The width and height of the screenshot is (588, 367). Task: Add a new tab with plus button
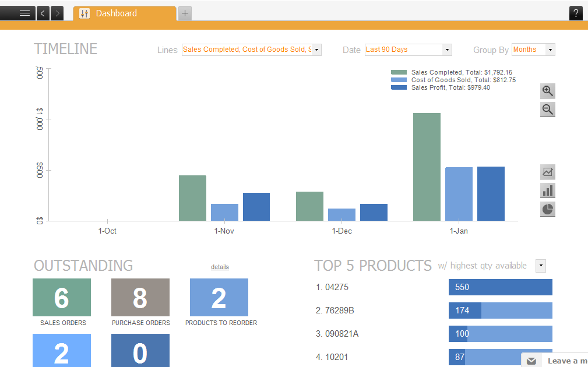185,13
